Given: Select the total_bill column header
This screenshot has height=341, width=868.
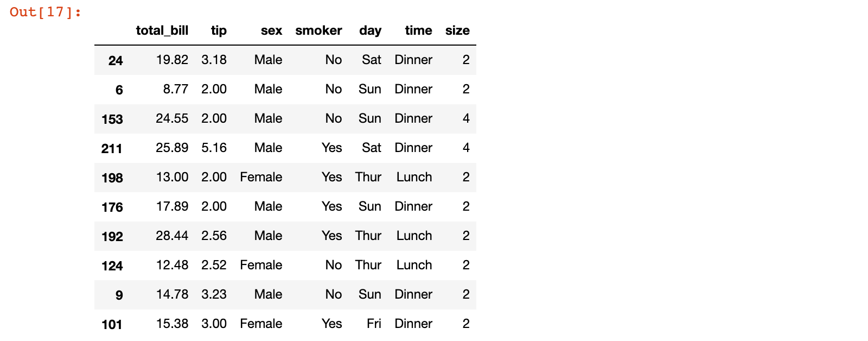Looking at the screenshot, I should click(162, 30).
